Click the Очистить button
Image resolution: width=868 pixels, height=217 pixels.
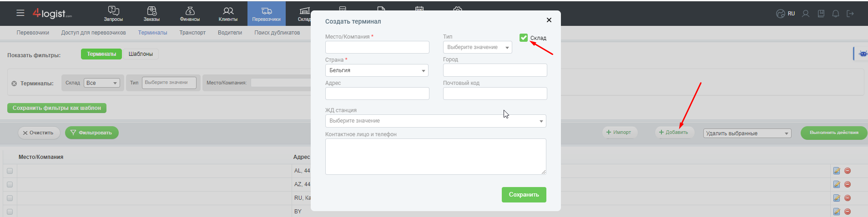click(39, 133)
